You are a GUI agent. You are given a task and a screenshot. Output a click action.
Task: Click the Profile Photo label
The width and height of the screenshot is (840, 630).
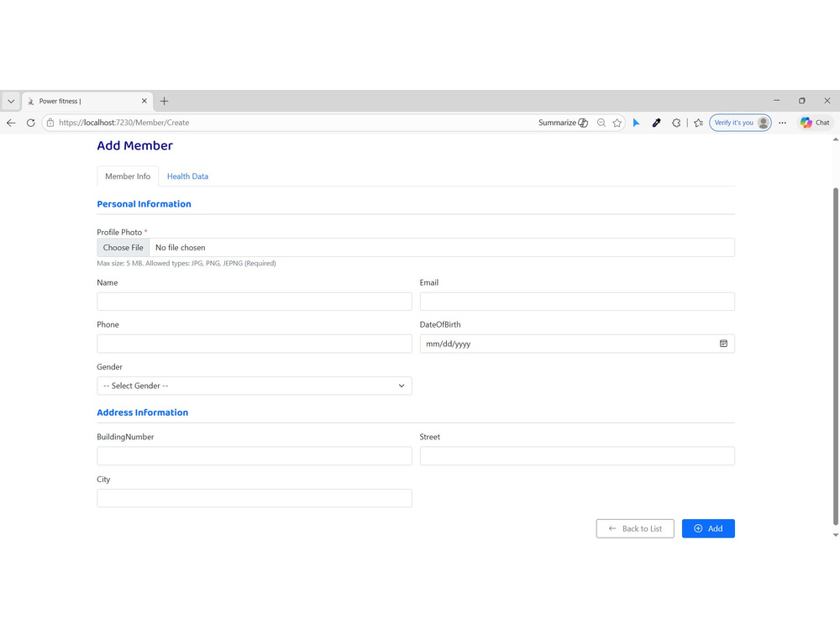119,232
